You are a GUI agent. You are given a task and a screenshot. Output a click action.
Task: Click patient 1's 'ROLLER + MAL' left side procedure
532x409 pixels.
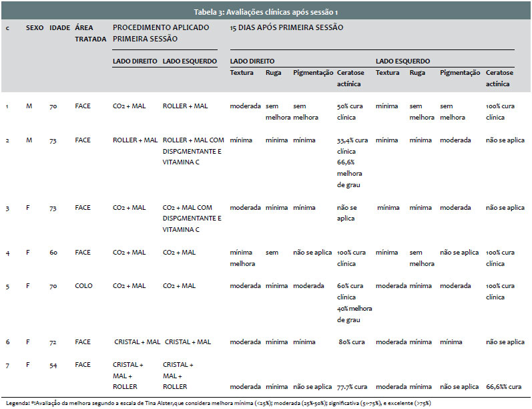click(x=185, y=106)
